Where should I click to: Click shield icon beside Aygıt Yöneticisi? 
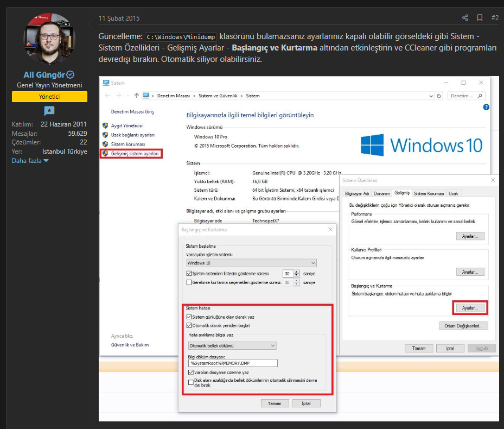(x=105, y=125)
